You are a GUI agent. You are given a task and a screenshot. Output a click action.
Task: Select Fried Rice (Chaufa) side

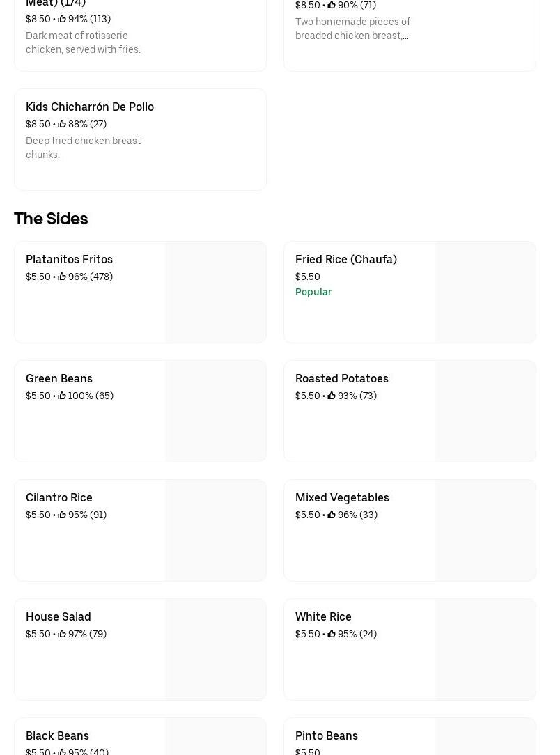(x=345, y=259)
